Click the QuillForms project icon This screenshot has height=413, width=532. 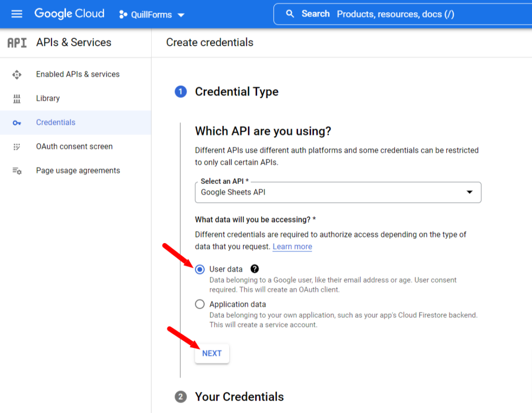[123, 15]
